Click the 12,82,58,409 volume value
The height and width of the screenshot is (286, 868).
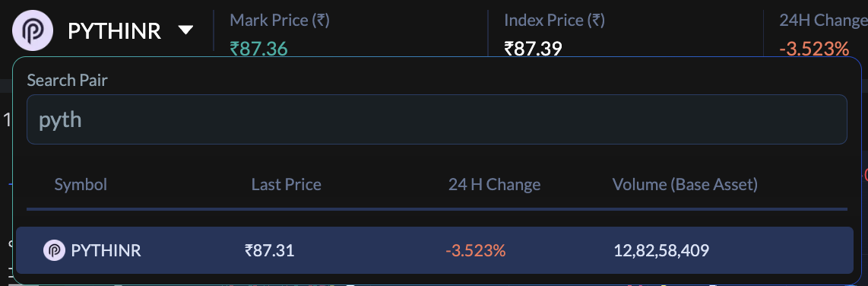tap(661, 250)
